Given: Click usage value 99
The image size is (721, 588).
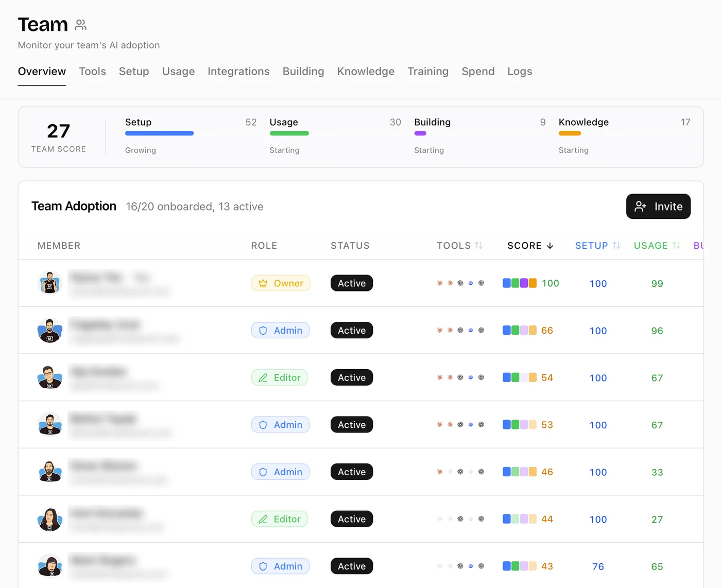Looking at the screenshot, I should [x=657, y=284].
